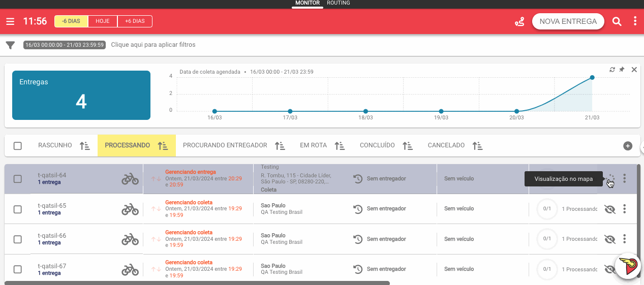Sort the Concluído column
The image size is (644, 285).
pos(408,146)
